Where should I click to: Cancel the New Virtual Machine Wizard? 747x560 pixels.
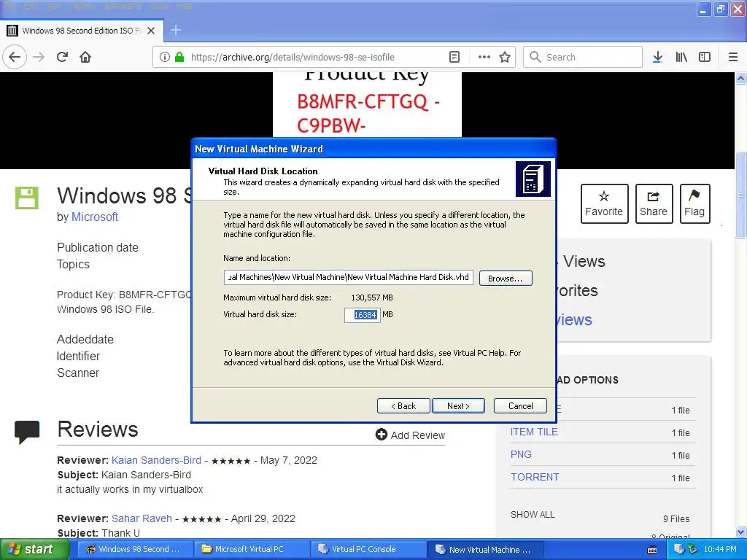(x=520, y=405)
